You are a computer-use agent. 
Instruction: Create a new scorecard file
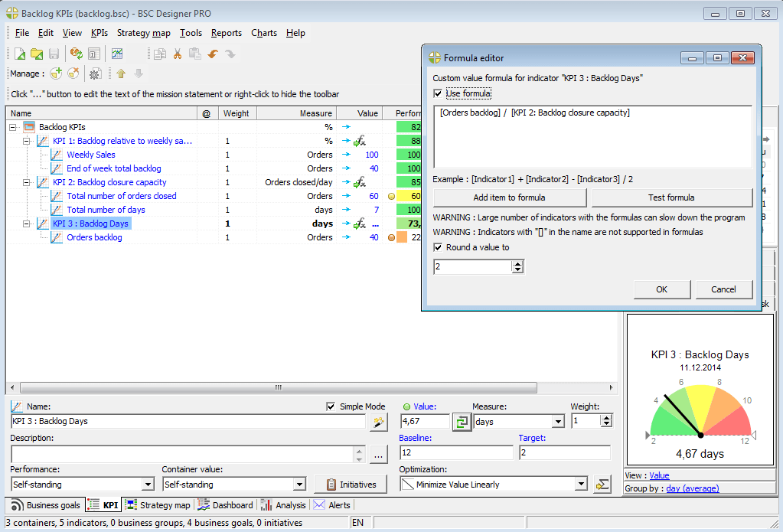[20, 54]
